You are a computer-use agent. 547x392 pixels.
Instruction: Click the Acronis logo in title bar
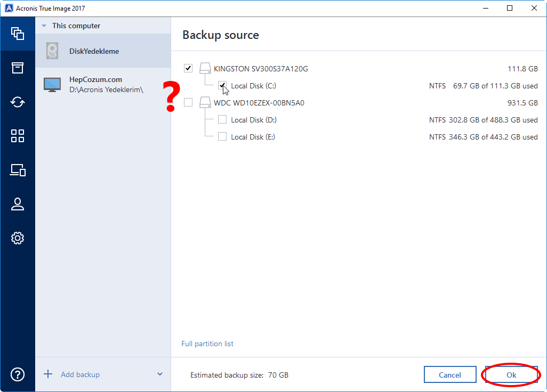pyautogui.click(x=9, y=8)
